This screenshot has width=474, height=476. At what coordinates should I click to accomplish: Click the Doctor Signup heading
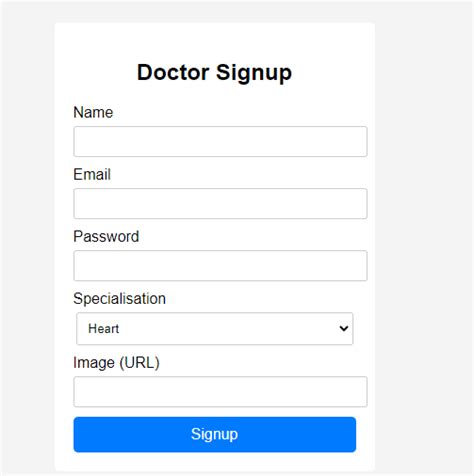[214, 72]
